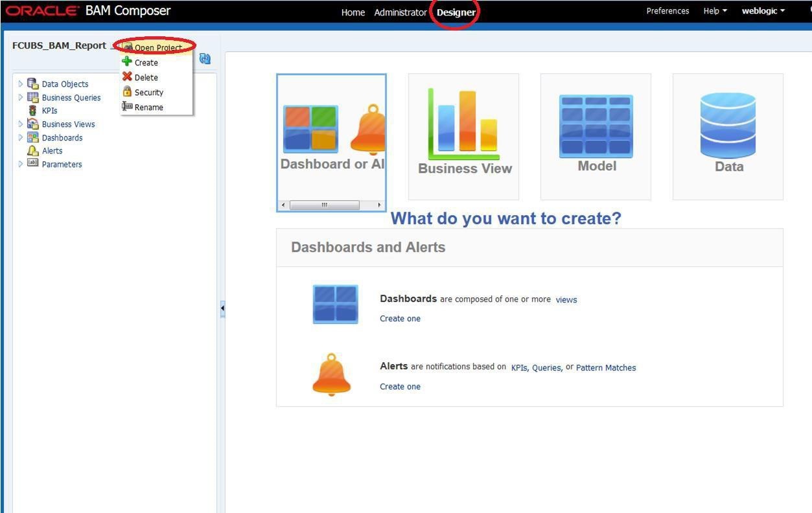Click the blue Dashboards grid icon

pyautogui.click(x=335, y=304)
